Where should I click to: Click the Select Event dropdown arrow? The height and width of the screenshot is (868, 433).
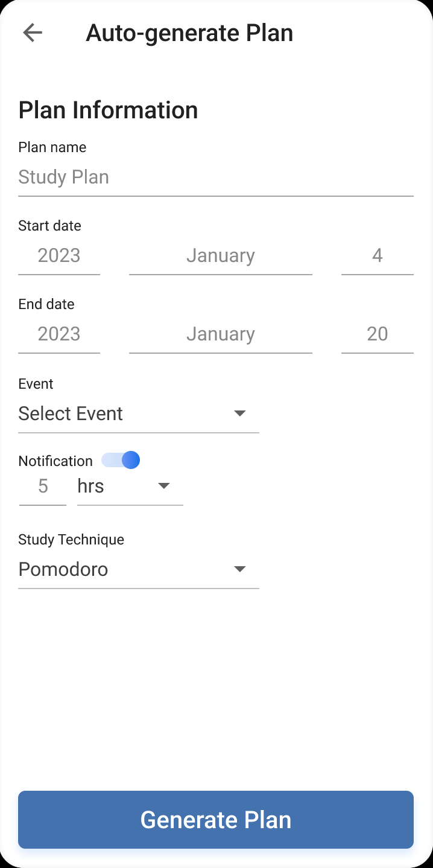240,413
